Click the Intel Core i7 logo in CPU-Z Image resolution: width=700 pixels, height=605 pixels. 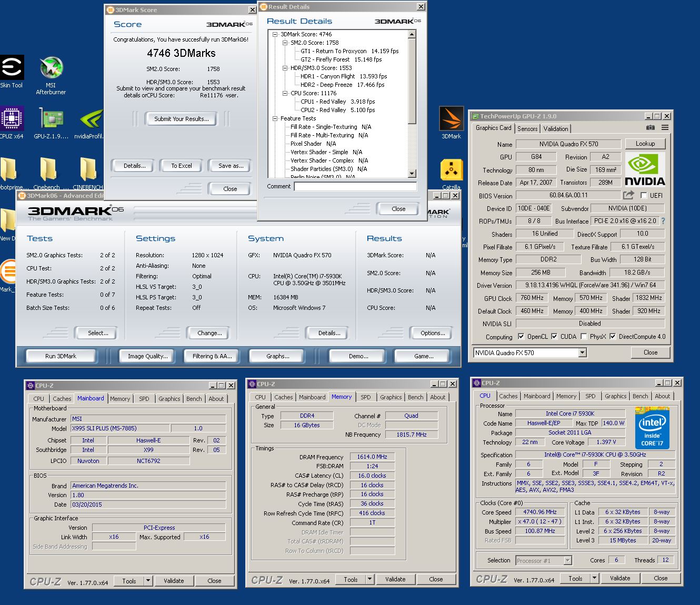coord(652,428)
